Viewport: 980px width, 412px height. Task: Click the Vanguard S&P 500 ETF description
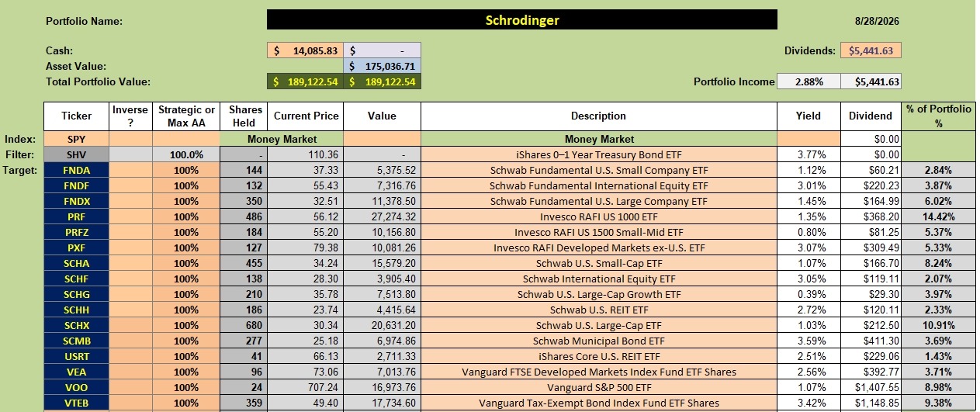pos(598,387)
